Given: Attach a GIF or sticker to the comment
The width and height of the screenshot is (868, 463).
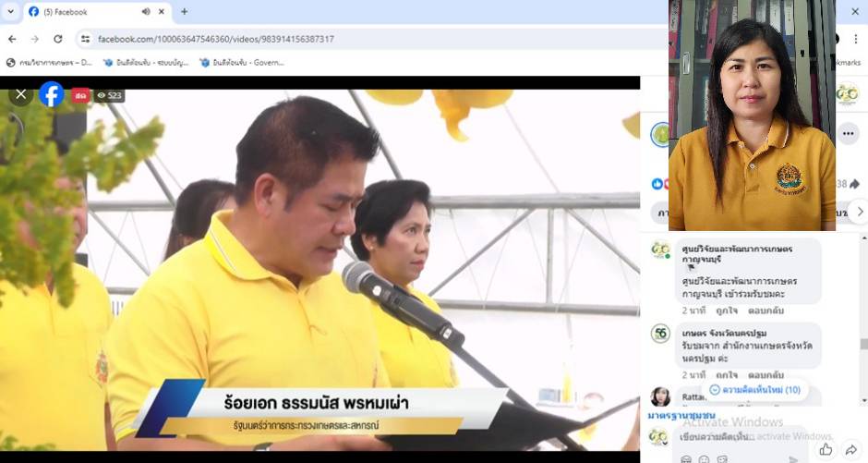Looking at the screenshot, I should pos(722,459).
